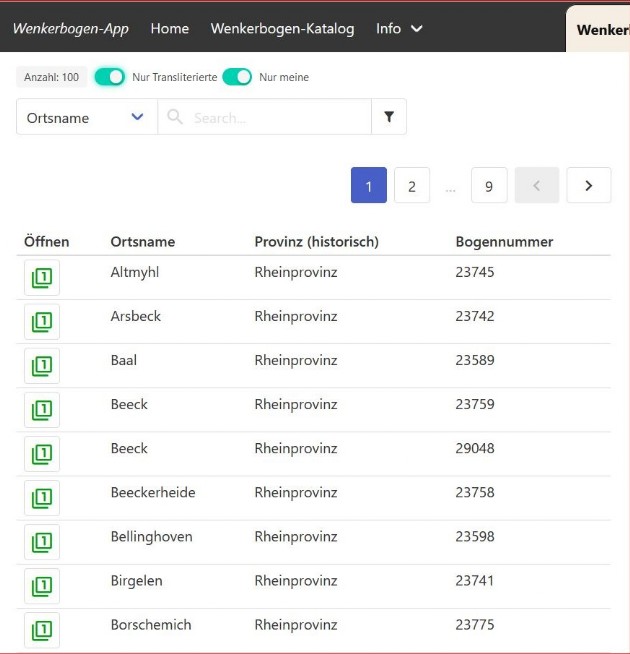Image resolution: width=630 pixels, height=654 pixels.
Task: Click Rheinprovinz in the Altmyhl row
Action: click(296, 272)
